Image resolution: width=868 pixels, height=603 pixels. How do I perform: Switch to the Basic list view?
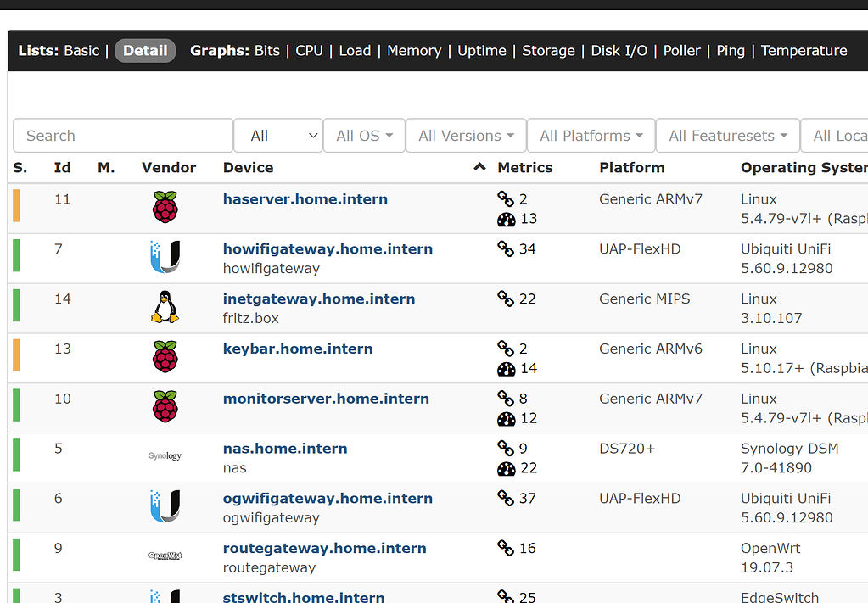coord(81,50)
